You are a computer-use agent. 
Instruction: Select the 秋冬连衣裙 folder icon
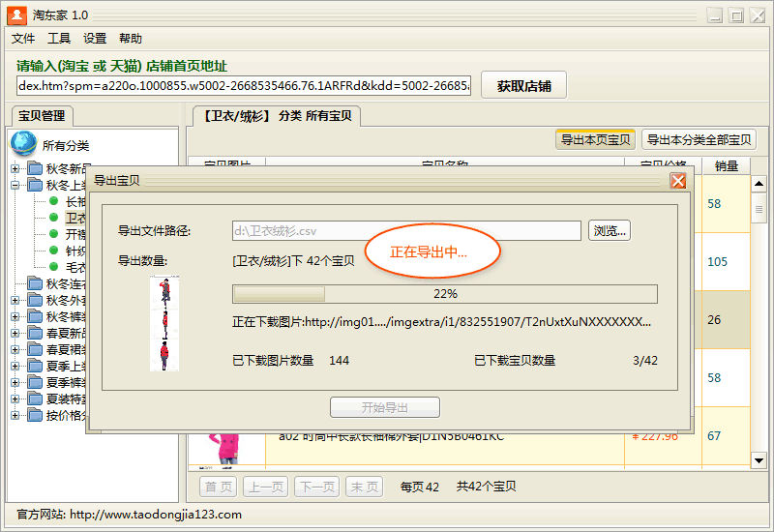pos(35,283)
